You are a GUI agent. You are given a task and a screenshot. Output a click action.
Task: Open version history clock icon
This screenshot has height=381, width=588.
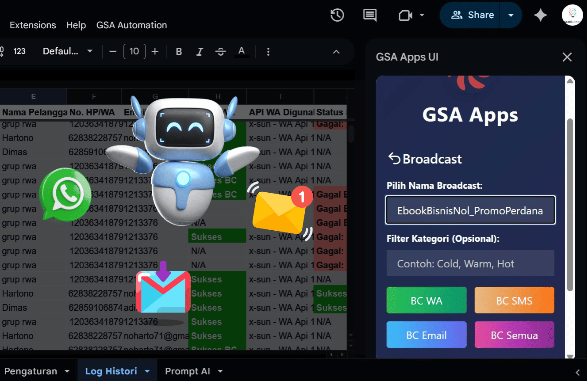[x=337, y=15]
